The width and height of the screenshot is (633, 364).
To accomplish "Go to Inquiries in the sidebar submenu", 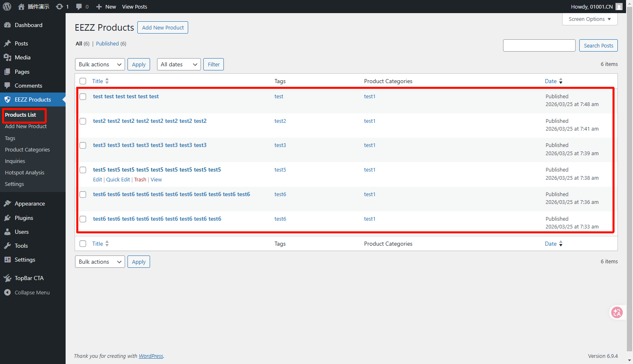I will (x=15, y=161).
